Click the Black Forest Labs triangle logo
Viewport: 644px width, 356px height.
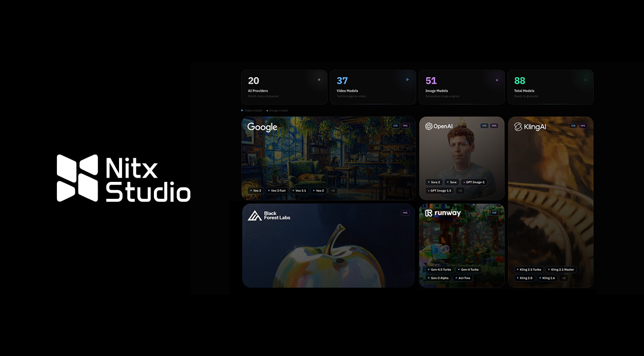coord(255,215)
